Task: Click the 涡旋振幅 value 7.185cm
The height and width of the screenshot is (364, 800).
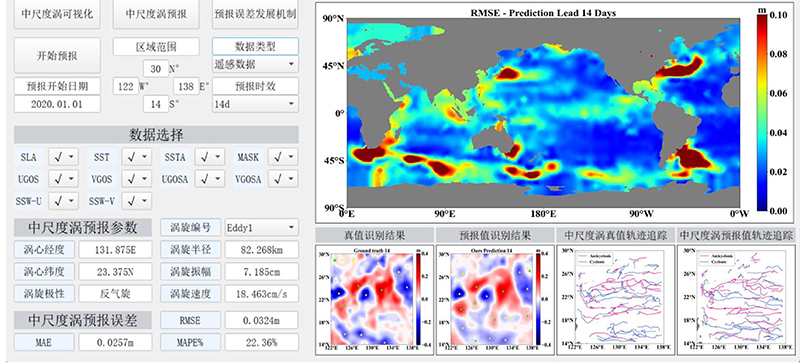Action: [x=262, y=272]
